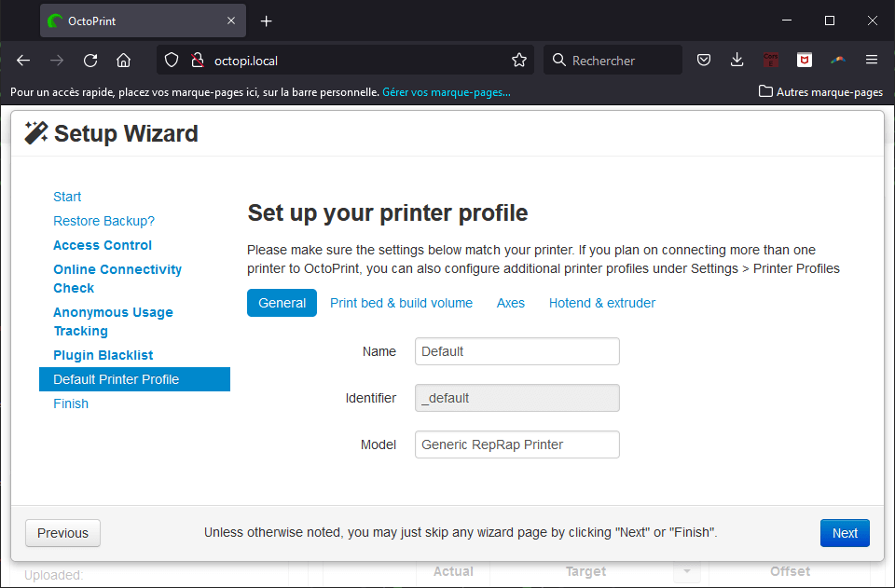
Task: Open the dropdown arrow beside Target column
Action: [687, 571]
